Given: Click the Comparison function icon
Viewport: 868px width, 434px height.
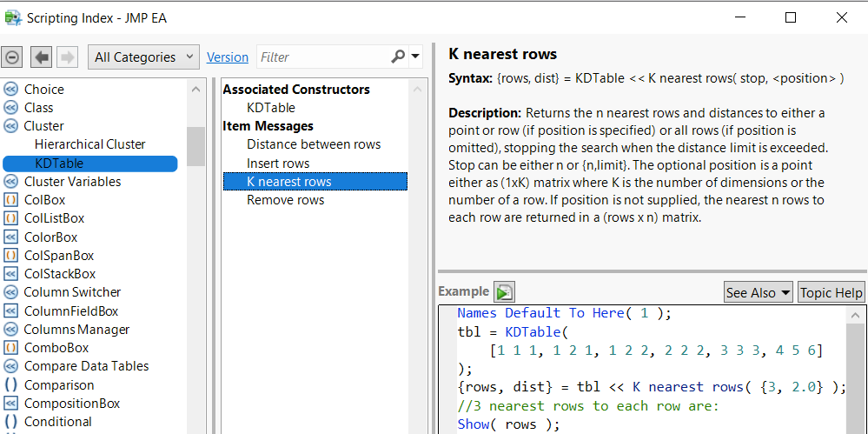Looking at the screenshot, I should [10, 384].
